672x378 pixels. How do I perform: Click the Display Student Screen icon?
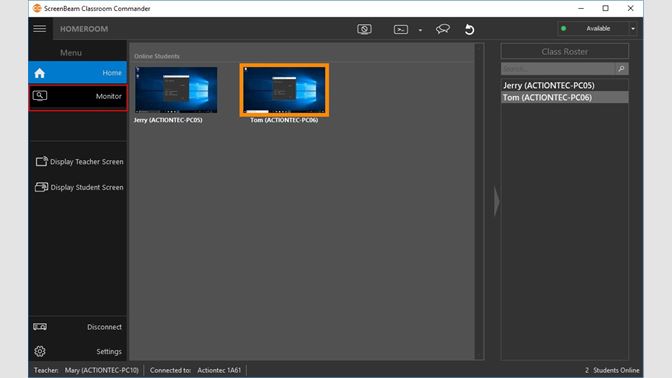(x=42, y=187)
